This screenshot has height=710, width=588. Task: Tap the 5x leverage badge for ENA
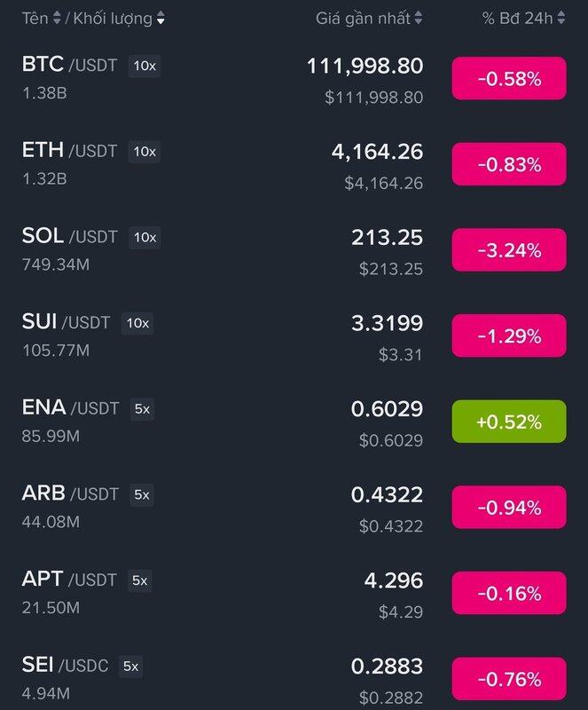tap(142, 409)
